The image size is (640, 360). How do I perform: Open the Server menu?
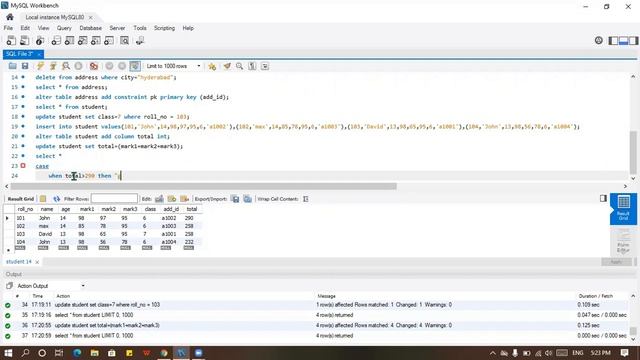click(x=117, y=28)
